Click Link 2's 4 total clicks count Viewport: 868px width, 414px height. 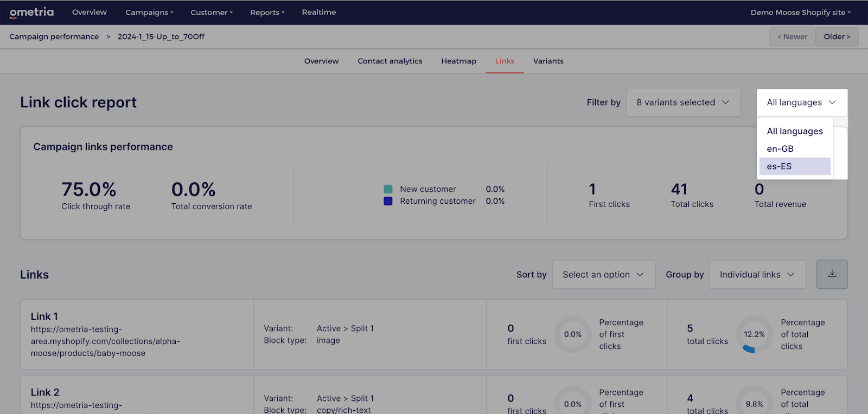[690, 398]
